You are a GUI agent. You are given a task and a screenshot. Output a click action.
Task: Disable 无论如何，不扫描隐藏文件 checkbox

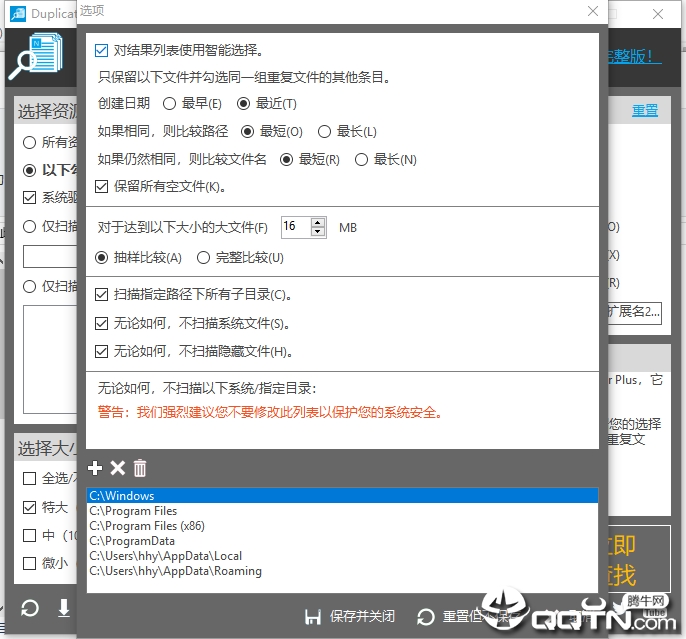click(102, 351)
